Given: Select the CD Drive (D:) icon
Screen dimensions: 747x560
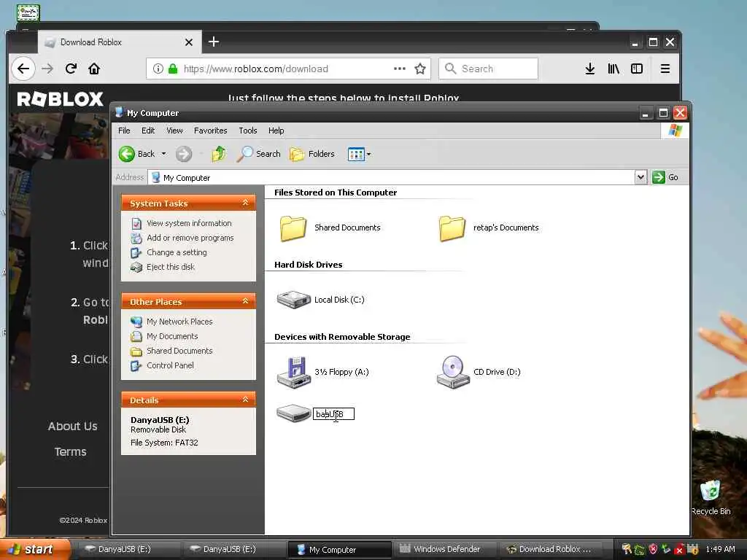Looking at the screenshot, I should tap(452, 372).
